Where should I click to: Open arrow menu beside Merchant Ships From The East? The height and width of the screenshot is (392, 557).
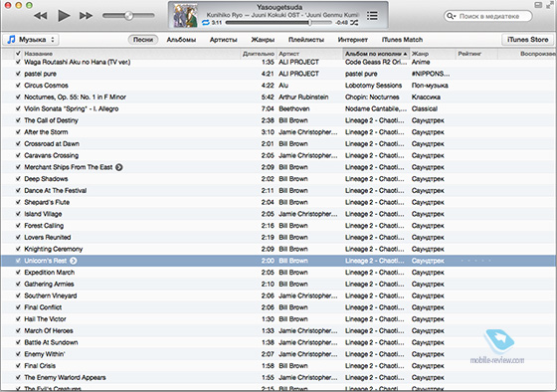point(119,167)
